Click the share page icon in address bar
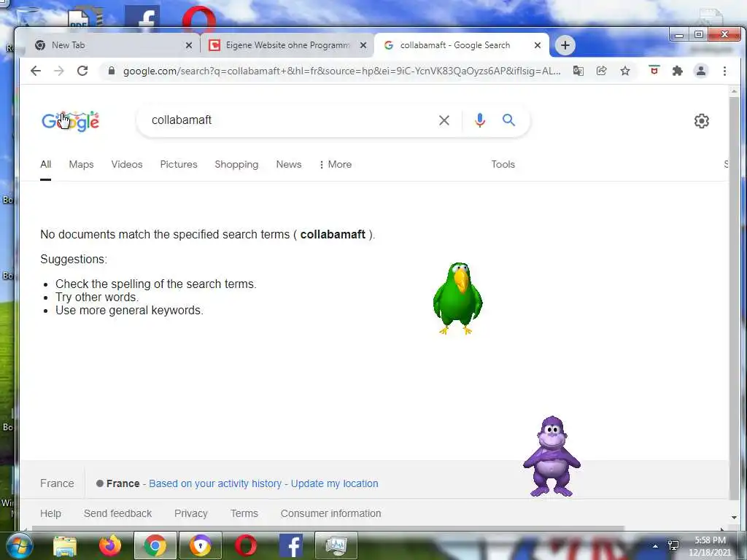The height and width of the screenshot is (560, 747). pyautogui.click(x=602, y=71)
